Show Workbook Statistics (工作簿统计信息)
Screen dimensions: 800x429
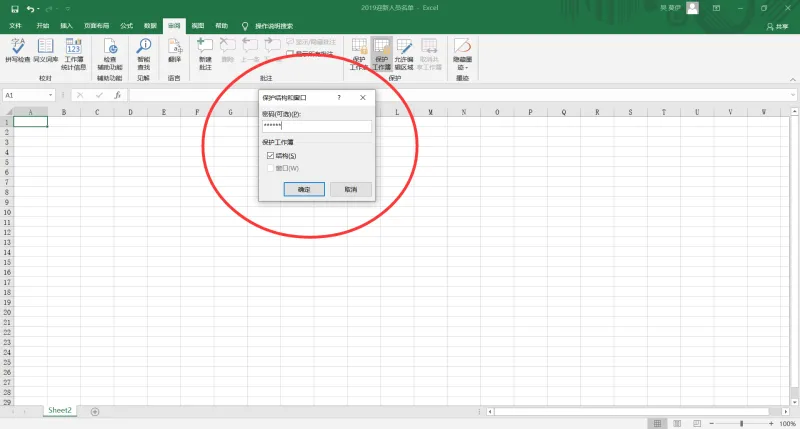73,54
